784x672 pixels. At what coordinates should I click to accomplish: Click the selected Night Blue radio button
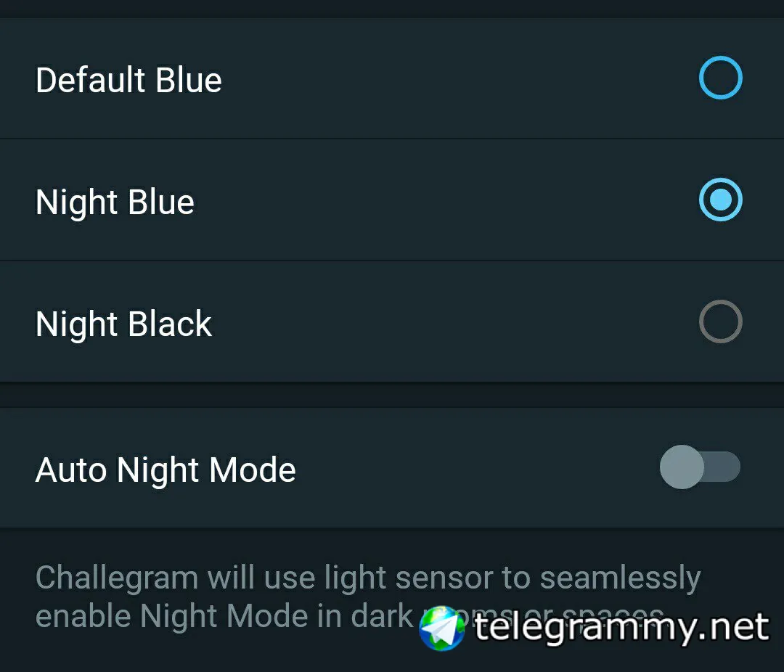pos(720,200)
